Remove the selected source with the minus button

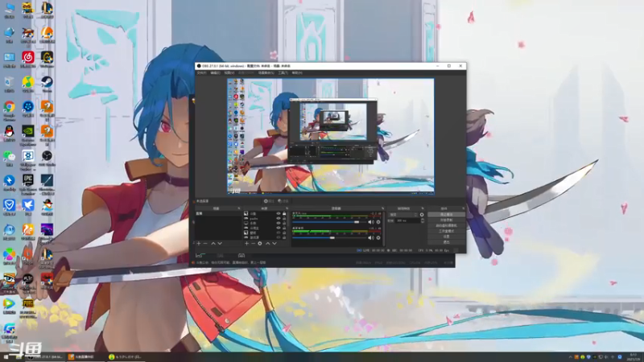tap(253, 244)
